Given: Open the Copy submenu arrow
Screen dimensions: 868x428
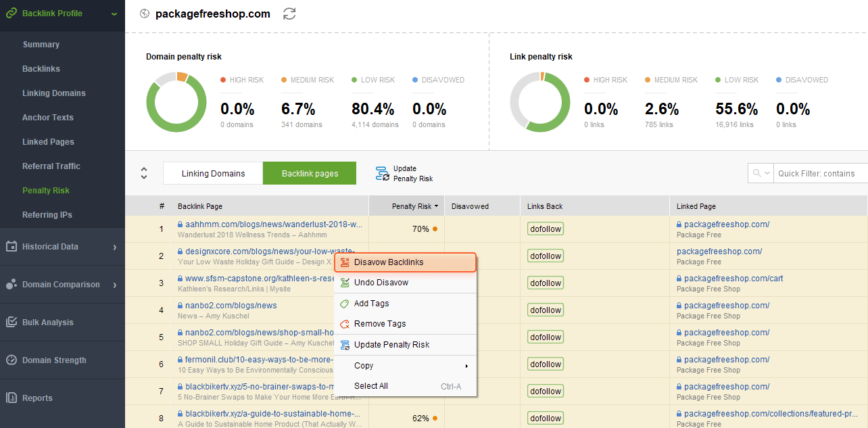Looking at the screenshot, I should (x=466, y=366).
